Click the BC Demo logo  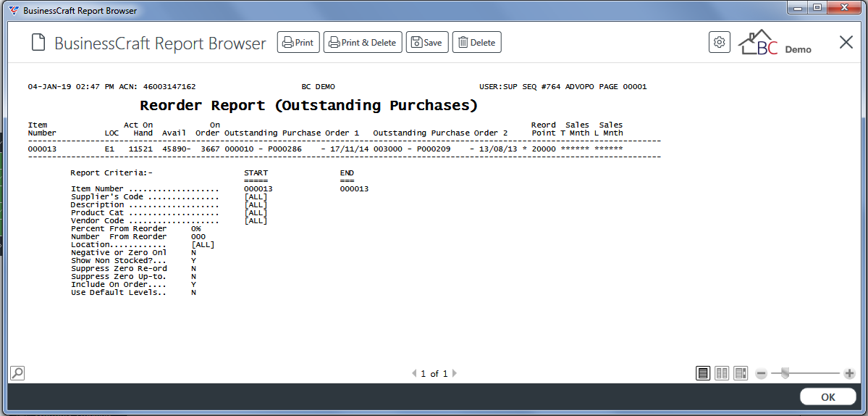[775, 43]
